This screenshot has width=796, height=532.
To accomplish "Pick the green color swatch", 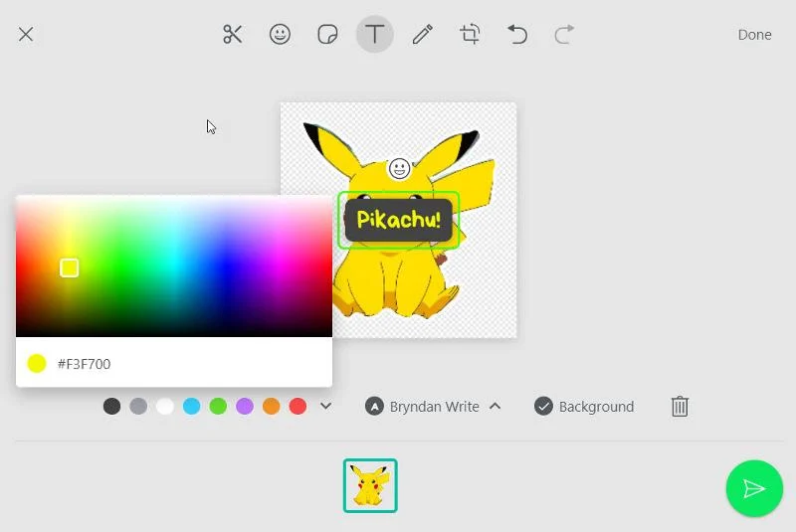I will click(x=218, y=407).
